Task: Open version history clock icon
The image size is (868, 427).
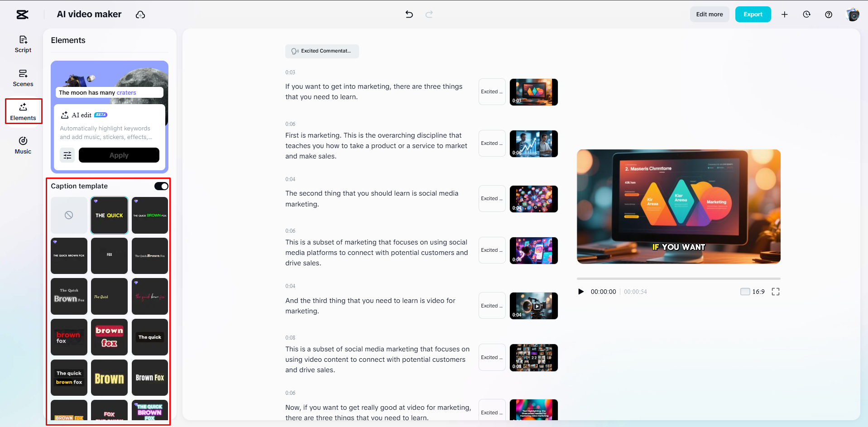Action: [806, 14]
